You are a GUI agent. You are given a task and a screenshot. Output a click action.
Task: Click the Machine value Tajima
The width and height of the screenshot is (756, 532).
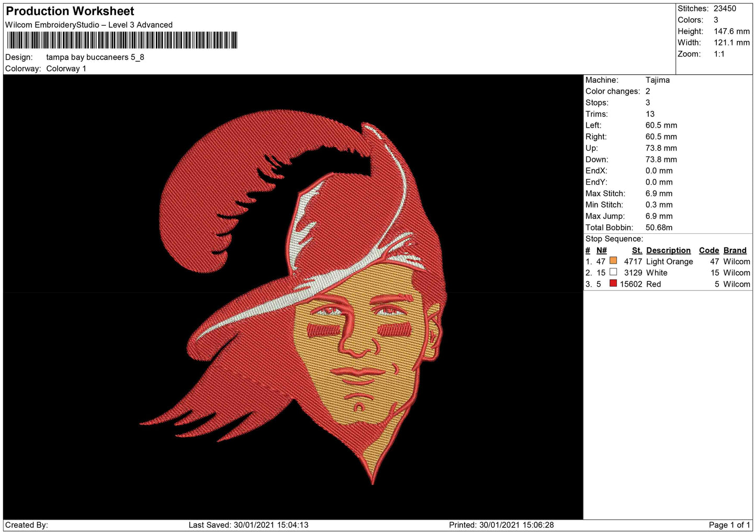click(657, 80)
